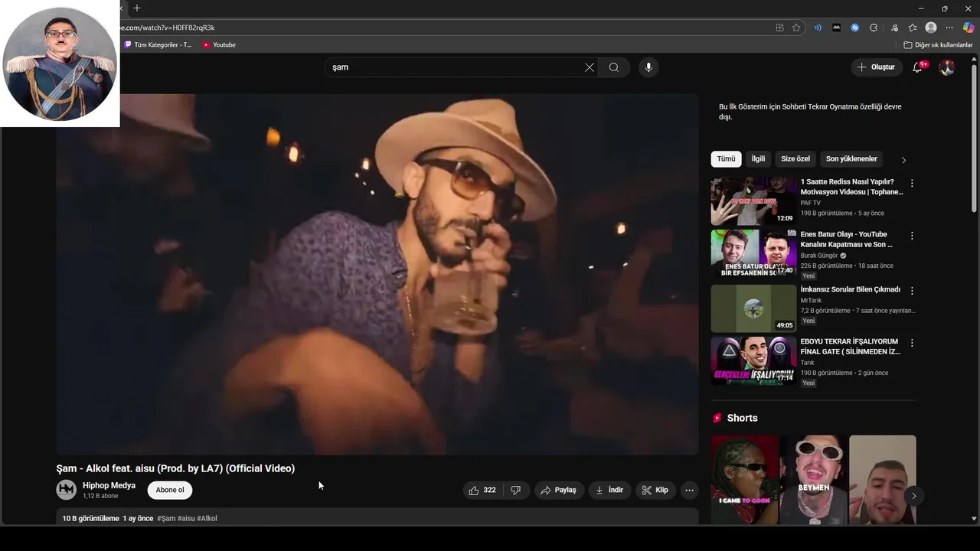The image size is (980, 551).
Task: Open the 1 Saatte Rediss Nasıl Yapılır thumbnail
Action: coord(753,201)
